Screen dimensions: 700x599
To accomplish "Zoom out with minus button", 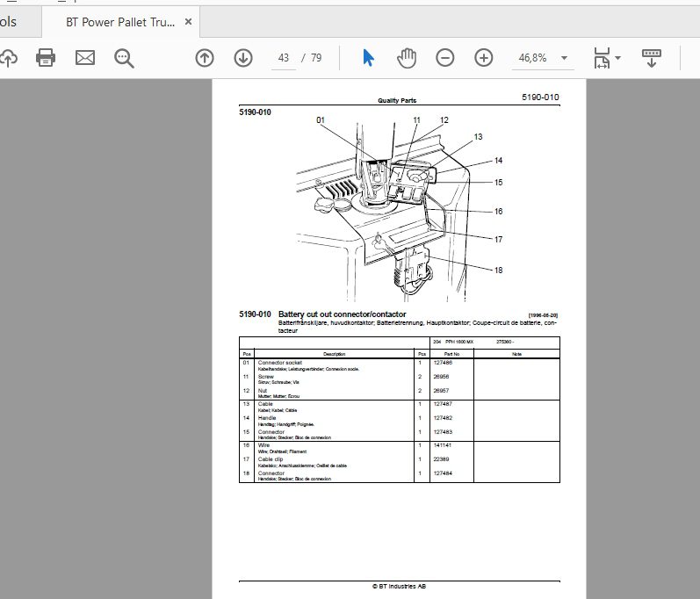I will [x=445, y=58].
